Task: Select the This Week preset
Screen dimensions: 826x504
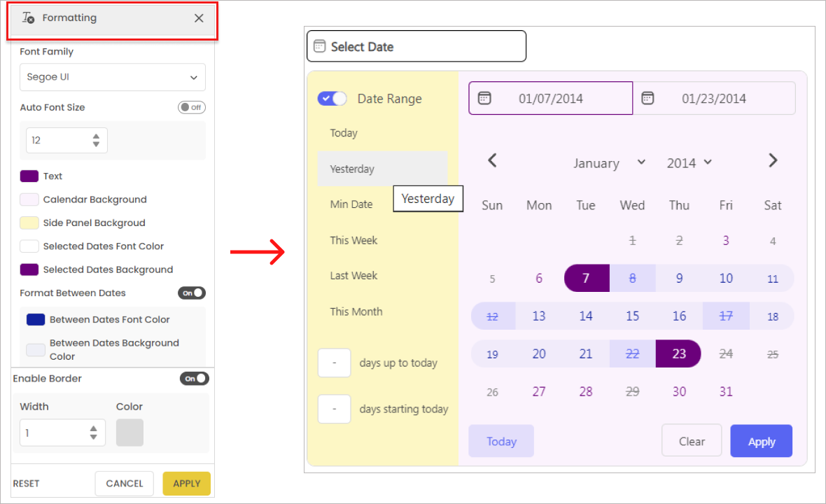Action: click(353, 240)
